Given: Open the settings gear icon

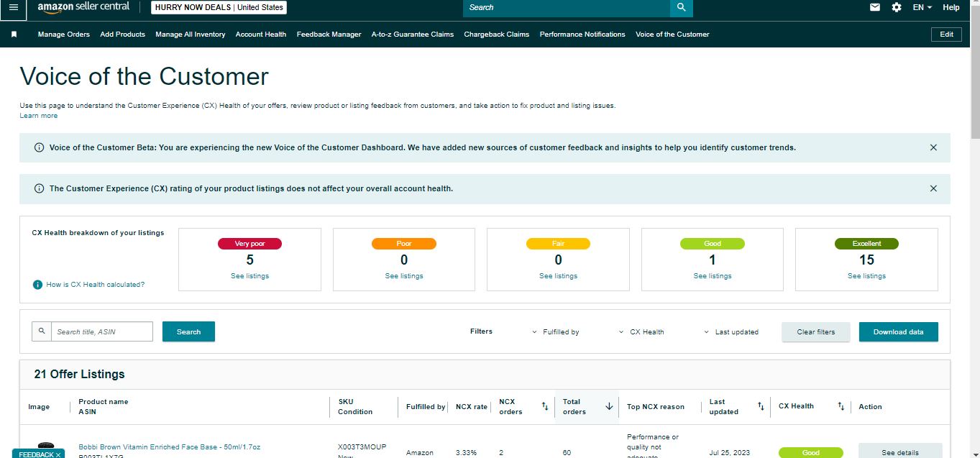Looking at the screenshot, I should pyautogui.click(x=897, y=7).
